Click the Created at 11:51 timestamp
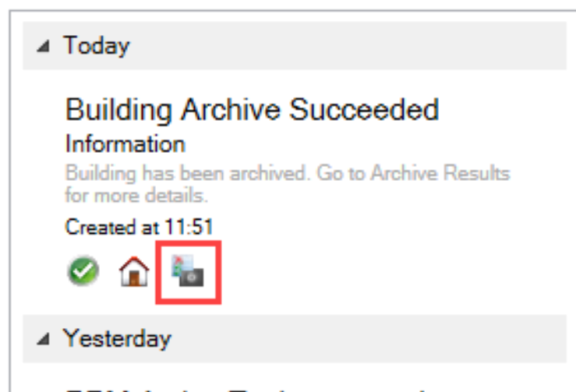This screenshot has width=576, height=392. pyautogui.click(x=139, y=227)
